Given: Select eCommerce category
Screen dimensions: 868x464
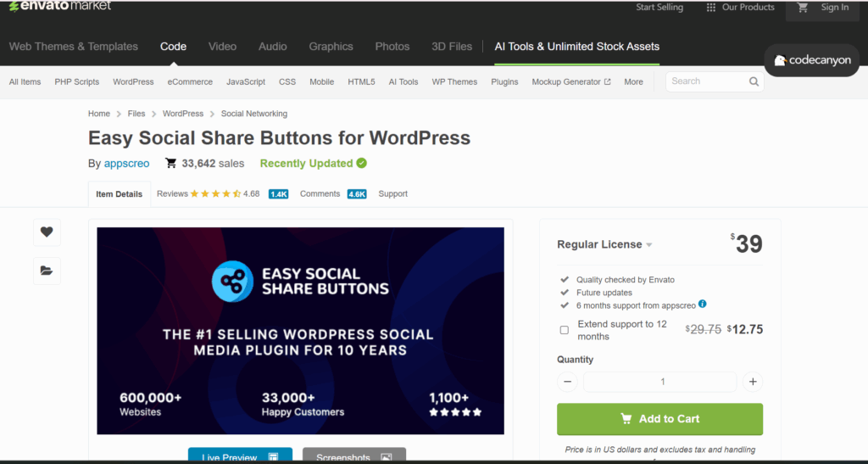Looking at the screenshot, I should click(190, 82).
